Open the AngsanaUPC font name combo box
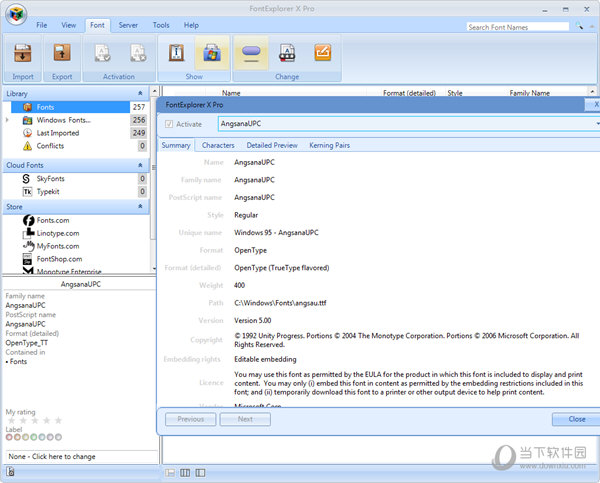The height and width of the screenshot is (483, 600). coord(409,124)
